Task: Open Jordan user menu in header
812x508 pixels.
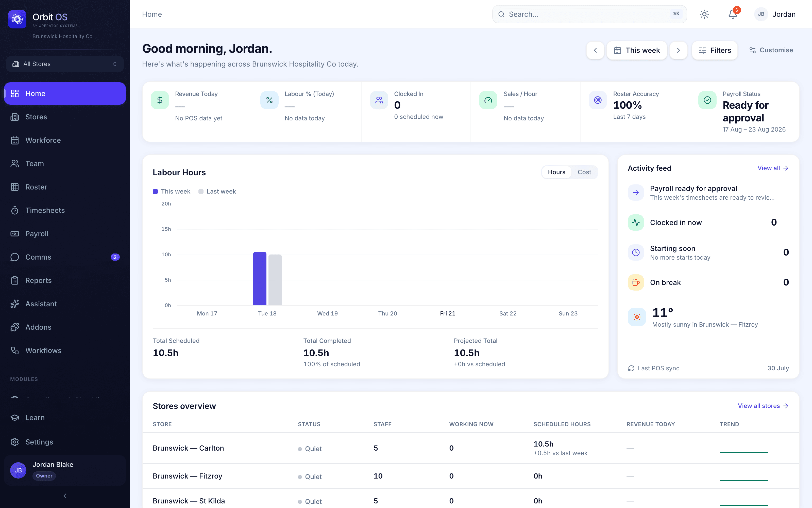Action: click(775, 14)
